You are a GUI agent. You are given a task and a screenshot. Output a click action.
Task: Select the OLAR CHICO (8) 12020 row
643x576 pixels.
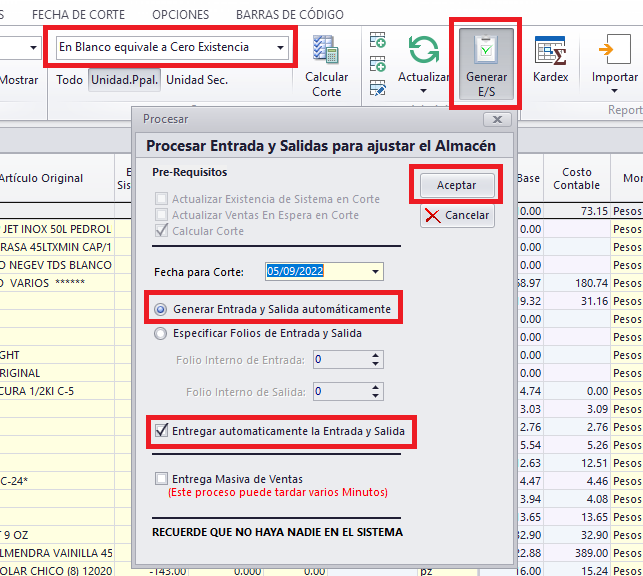point(56,570)
